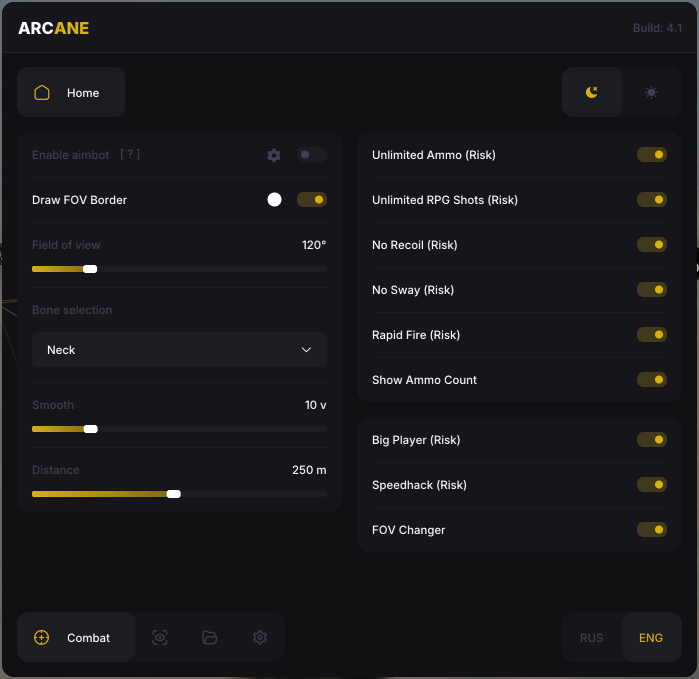Open aimbot settings gear icon
Image resolution: width=699 pixels, height=679 pixels.
(x=274, y=155)
